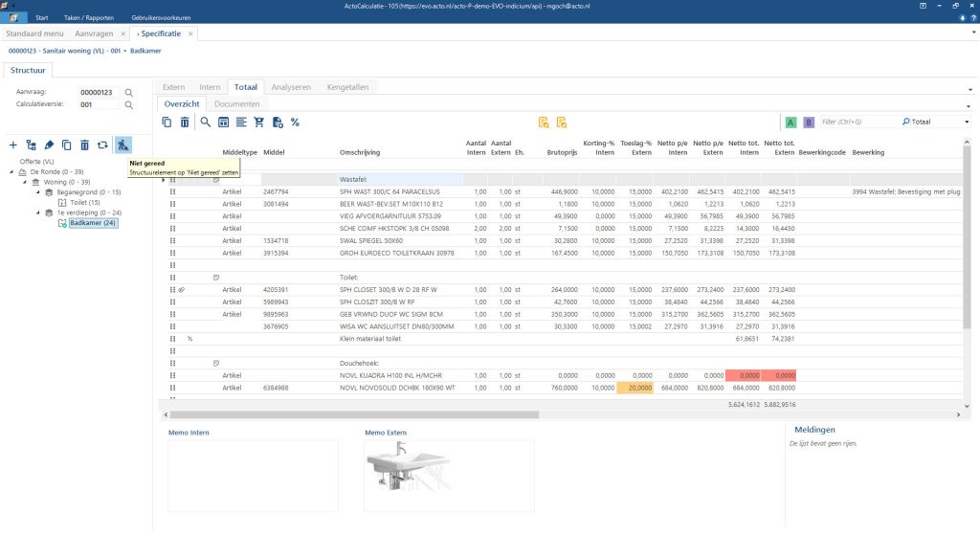Switch to the Documenten tab
This screenshot has height=536, width=980.
(x=237, y=104)
